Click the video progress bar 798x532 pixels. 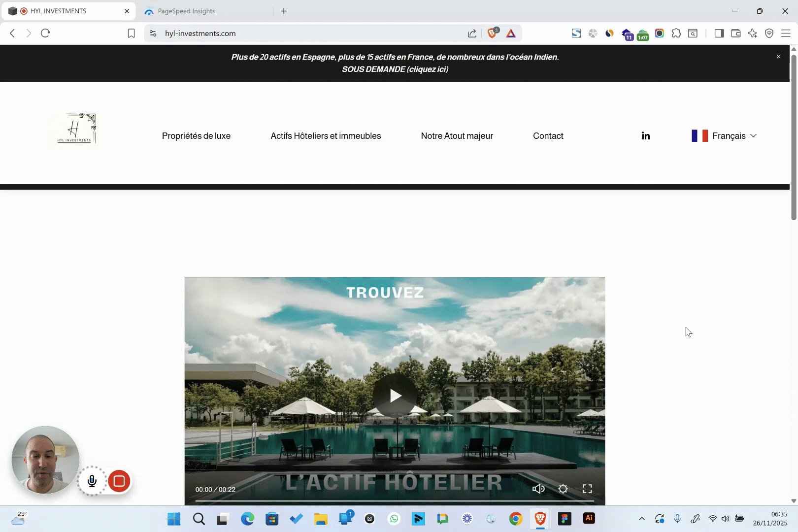coord(394,501)
